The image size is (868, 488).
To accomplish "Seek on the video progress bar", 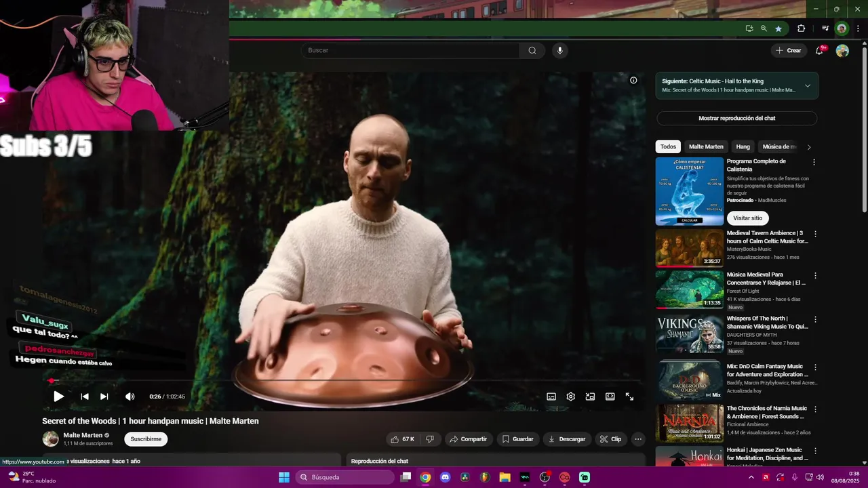I will [x=344, y=381].
